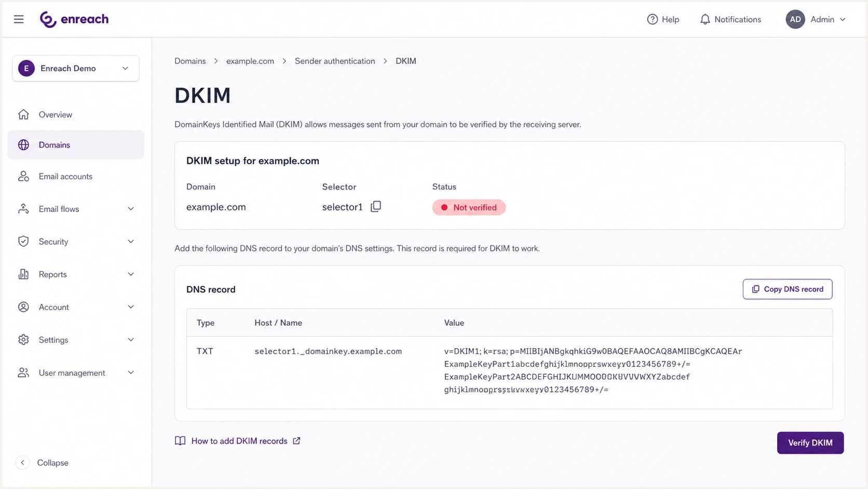Click the Domains globe icon
This screenshot has height=489, width=868.
click(23, 145)
